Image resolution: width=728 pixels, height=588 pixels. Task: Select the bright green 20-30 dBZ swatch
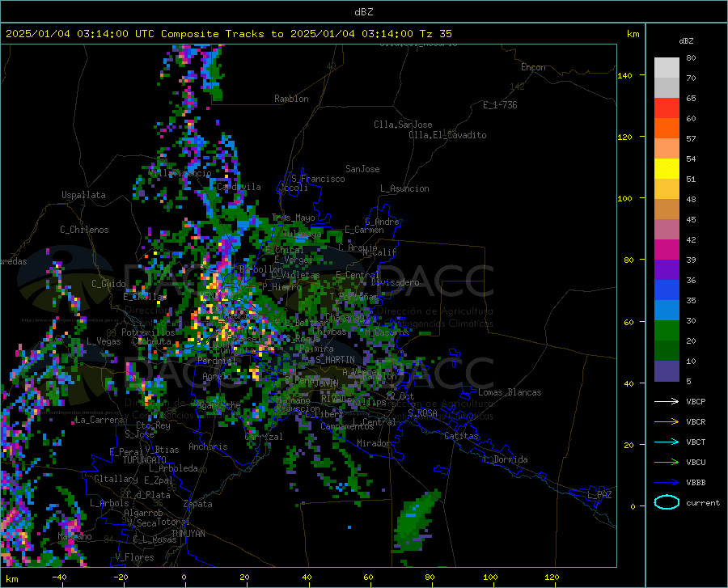(667, 331)
